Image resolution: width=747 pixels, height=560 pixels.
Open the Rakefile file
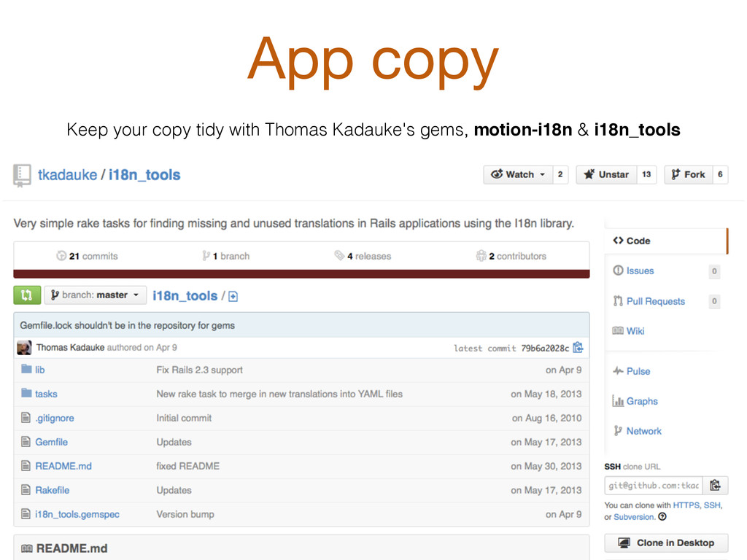[53, 490]
